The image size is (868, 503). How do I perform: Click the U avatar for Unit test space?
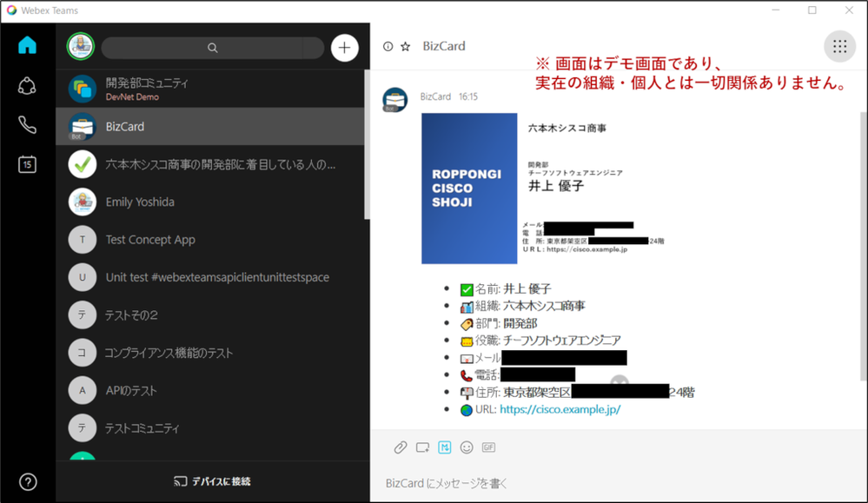pyautogui.click(x=82, y=277)
